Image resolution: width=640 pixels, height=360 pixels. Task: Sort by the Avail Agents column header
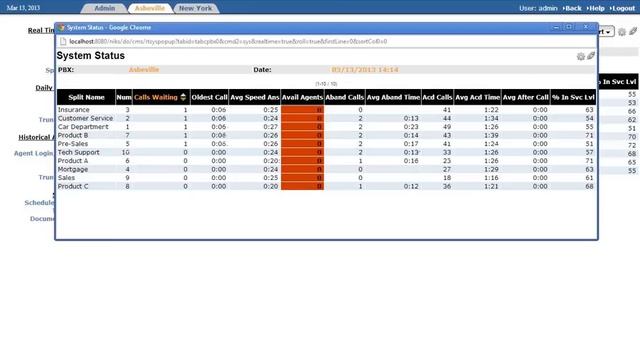coord(302,97)
